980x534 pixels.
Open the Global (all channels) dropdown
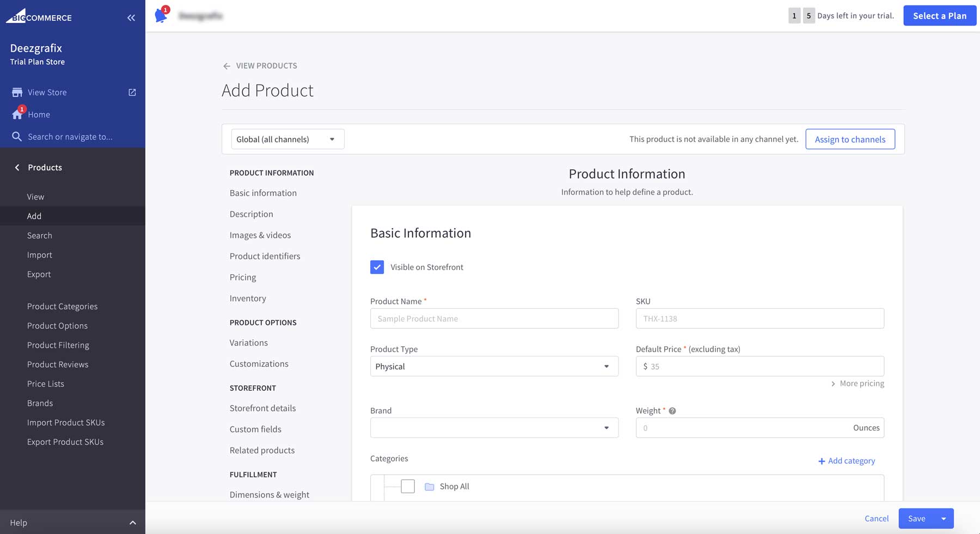pyautogui.click(x=287, y=139)
